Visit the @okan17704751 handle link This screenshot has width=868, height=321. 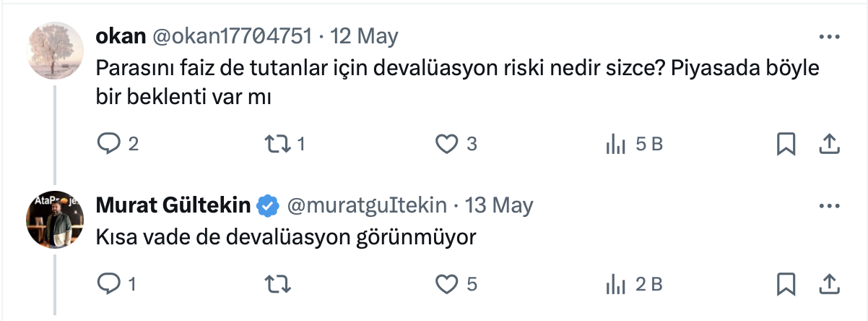[230, 36]
